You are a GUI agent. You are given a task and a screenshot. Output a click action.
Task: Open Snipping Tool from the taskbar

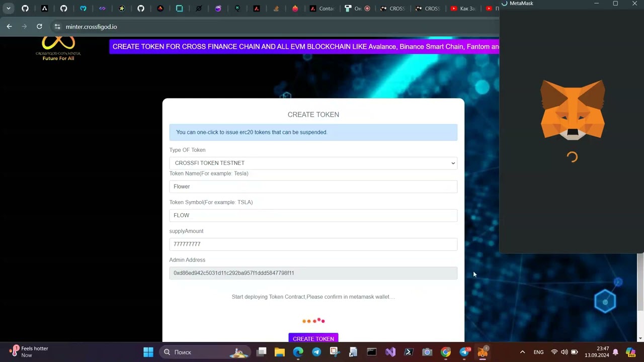335,352
